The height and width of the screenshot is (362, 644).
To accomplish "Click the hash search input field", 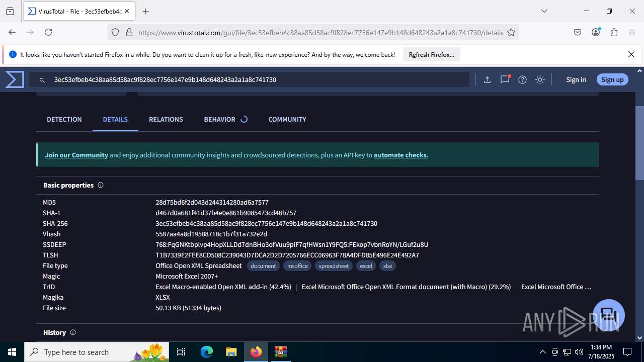I will click(249, 79).
